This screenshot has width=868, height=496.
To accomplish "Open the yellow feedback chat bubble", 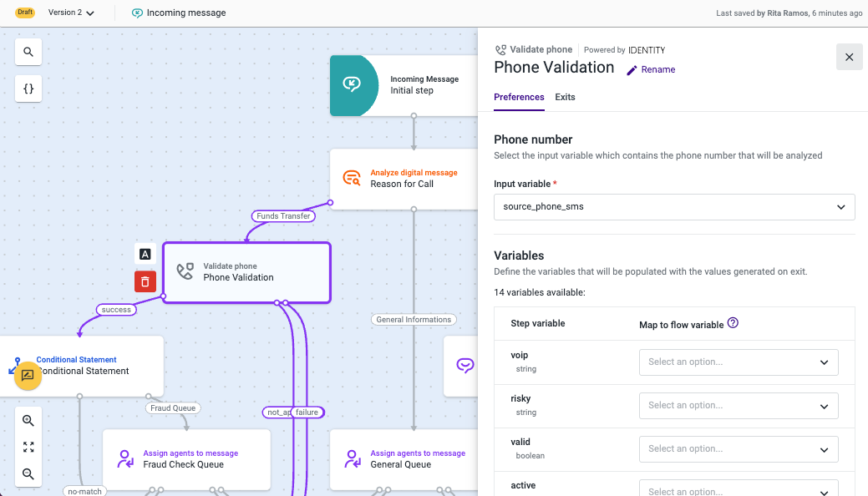I will (x=28, y=376).
